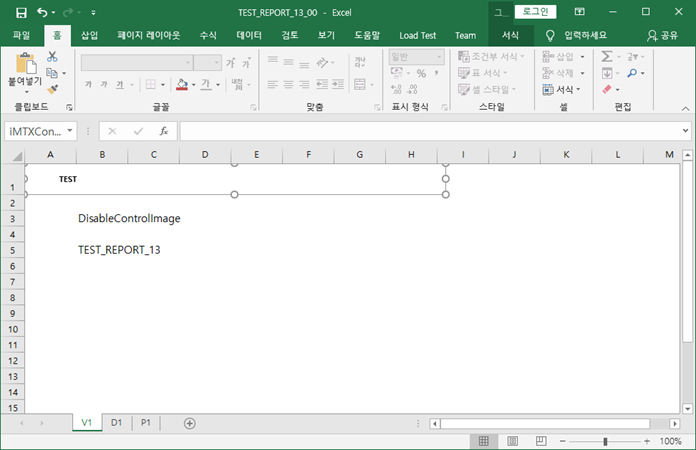Viewport: 696px width, 450px height.
Task: Switch to Normal view in status bar
Action: click(483, 441)
